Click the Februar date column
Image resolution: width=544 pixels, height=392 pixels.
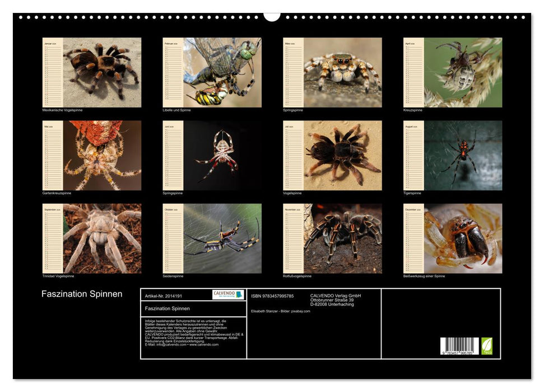click(173, 72)
